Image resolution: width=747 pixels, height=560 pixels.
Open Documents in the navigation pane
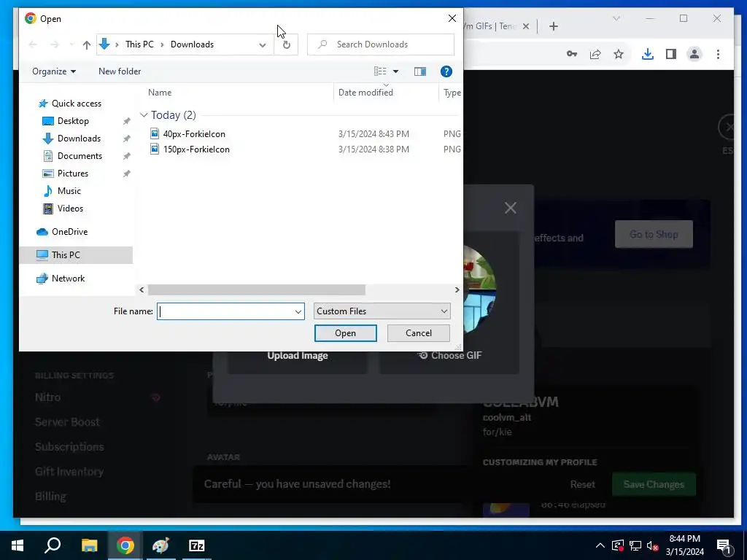(x=80, y=156)
